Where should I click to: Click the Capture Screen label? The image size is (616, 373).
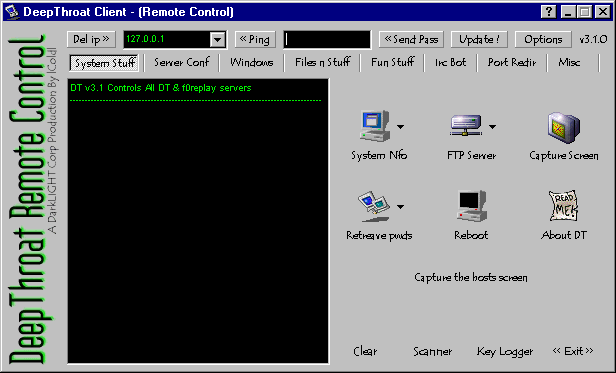click(x=564, y=156)
